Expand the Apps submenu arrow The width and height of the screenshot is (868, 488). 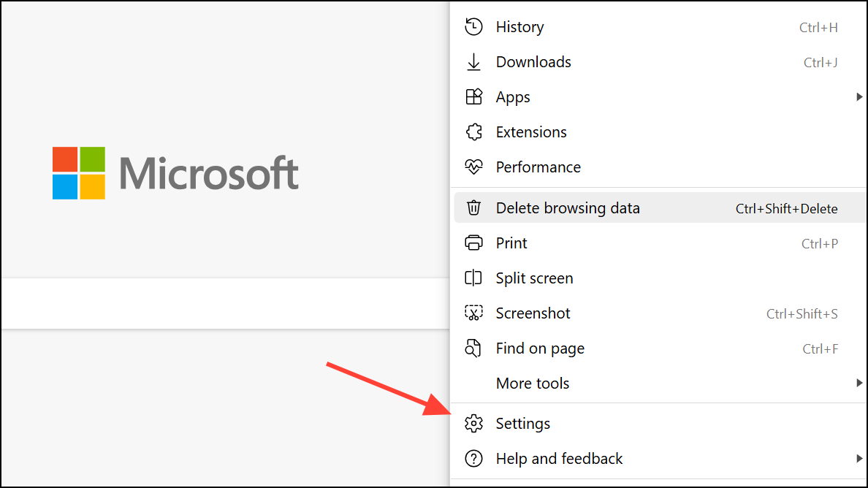click(859, 97)
